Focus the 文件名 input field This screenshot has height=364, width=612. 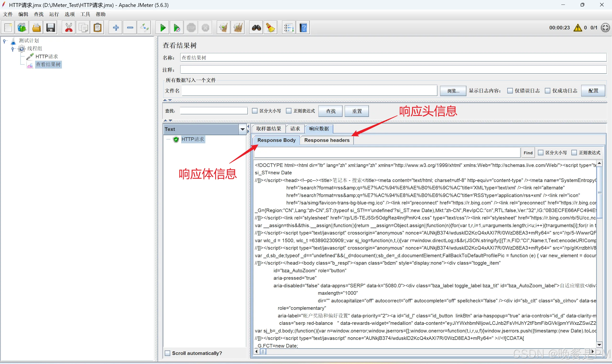tap(309, 91)
